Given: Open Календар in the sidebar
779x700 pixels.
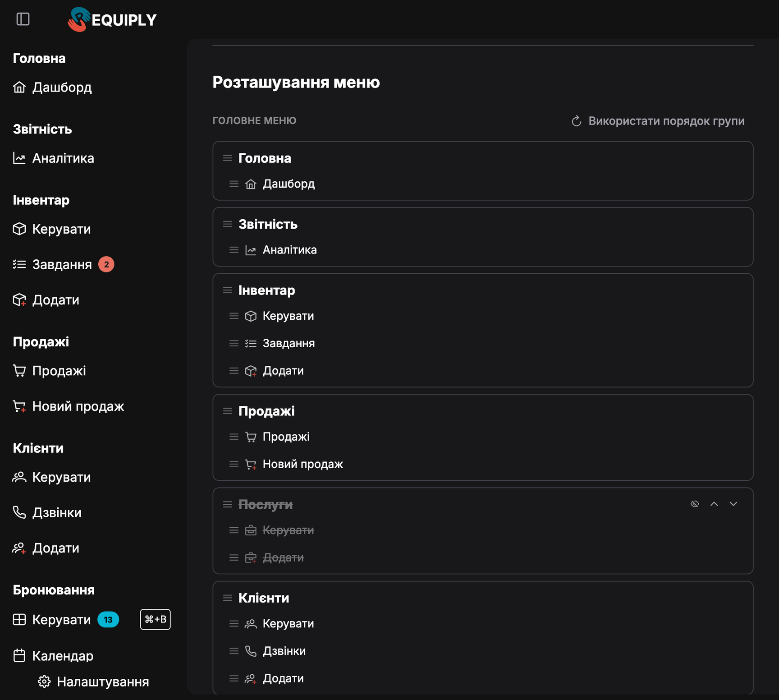Looking at the screenshot, I should click(x=53, y=656).
